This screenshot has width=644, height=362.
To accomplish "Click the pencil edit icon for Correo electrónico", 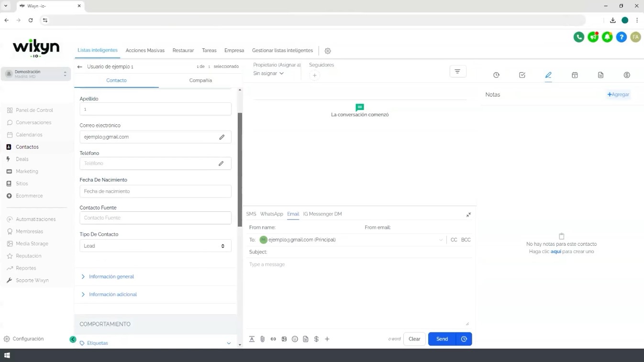I will tap(222, 137).
